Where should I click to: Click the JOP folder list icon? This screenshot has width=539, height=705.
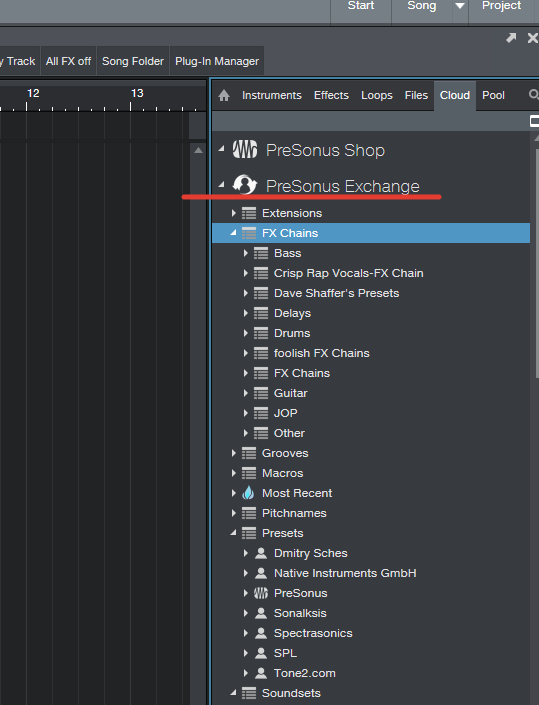pos(261,413)
